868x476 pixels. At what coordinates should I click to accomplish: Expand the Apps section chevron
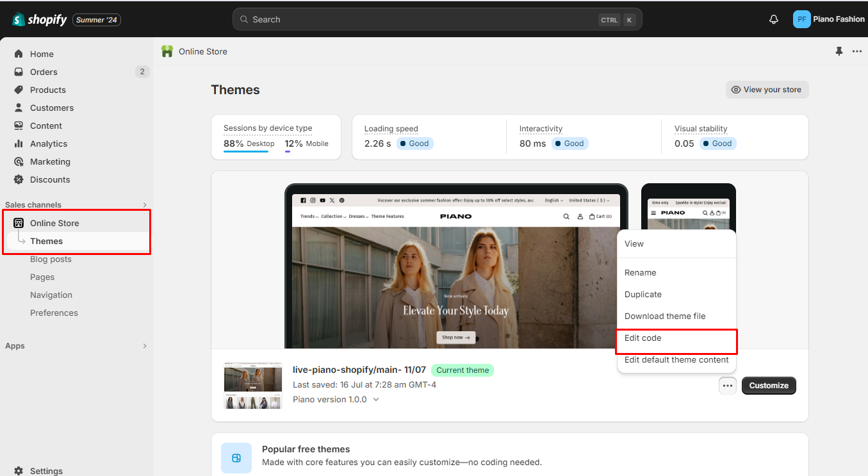coord(145,346)
